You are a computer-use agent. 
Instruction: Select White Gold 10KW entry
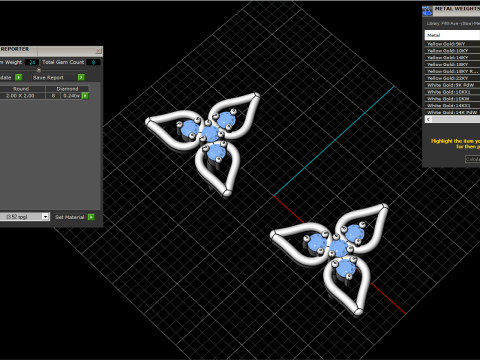click(452, 99)
